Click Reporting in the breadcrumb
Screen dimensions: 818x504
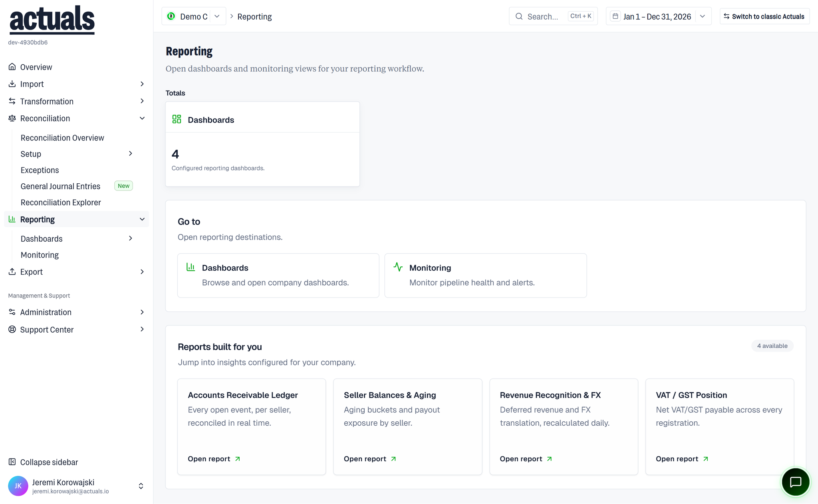tap(254, 16)
